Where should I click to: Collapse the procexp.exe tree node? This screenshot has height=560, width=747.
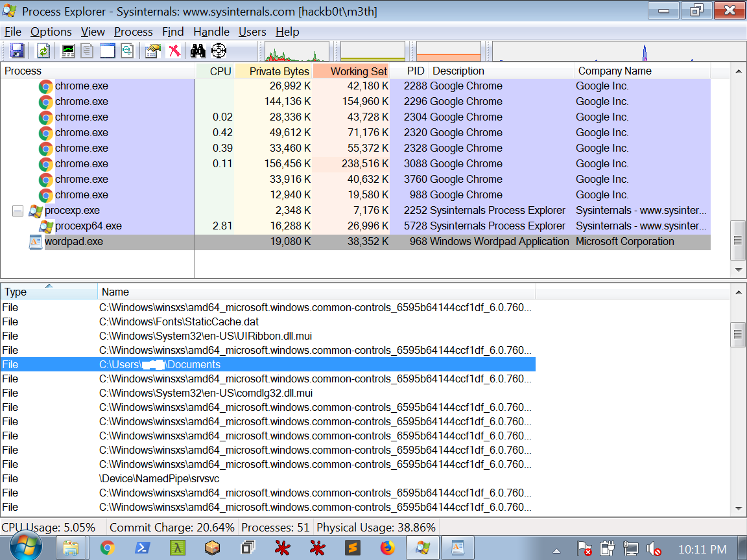[18, 211]
